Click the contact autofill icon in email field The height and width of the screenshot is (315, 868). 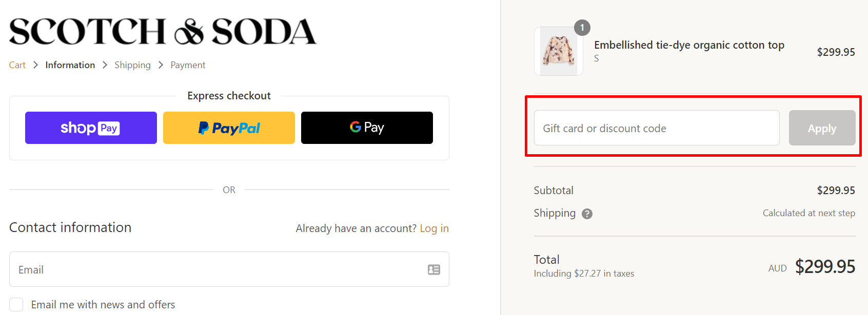pos(434,269)
